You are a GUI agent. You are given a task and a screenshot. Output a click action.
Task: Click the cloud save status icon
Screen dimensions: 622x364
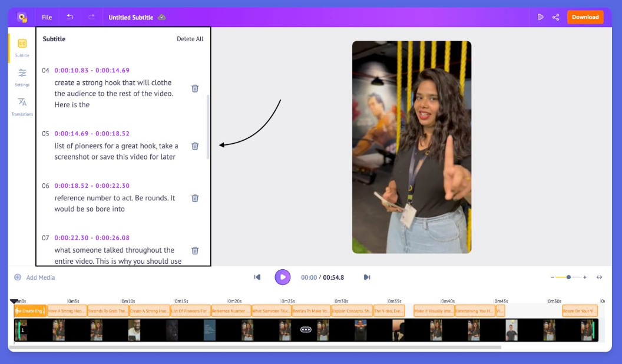click(x=162, y=17)
